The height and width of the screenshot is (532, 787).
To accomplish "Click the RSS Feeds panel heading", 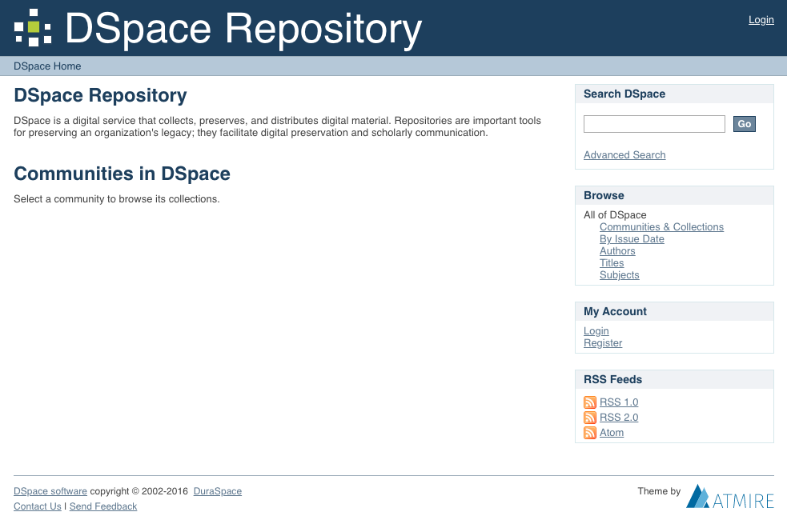I will click(x=612, y=379).
